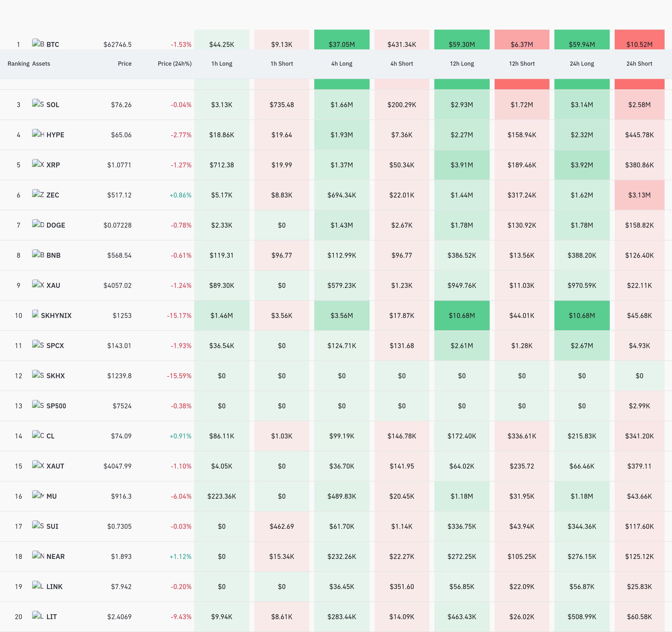
Task: Sort by Price (24h%) header
Action: tap(174, 63)
